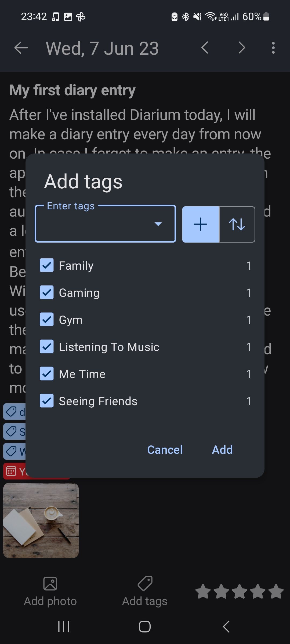
Task: Tap the Add photo icon
Action: [x=50, y=584]
